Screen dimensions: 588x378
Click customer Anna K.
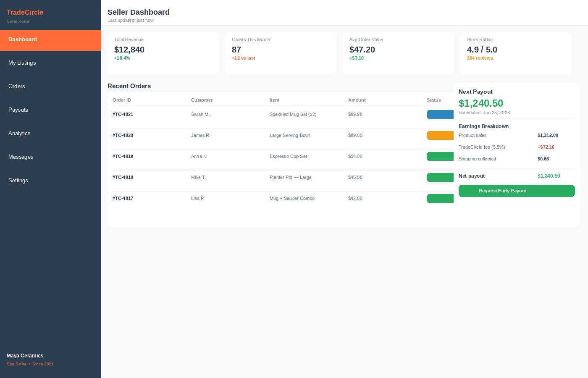[199, 156]
